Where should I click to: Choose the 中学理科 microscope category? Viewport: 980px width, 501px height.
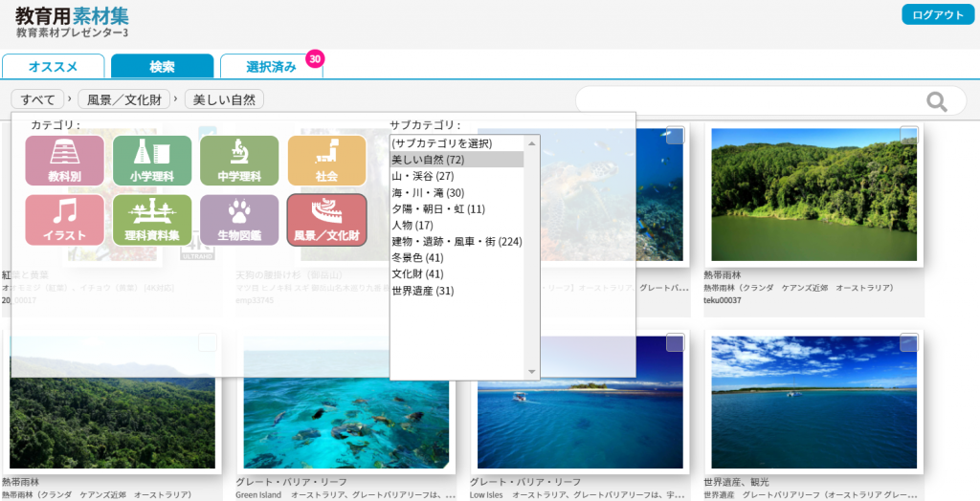239,161
